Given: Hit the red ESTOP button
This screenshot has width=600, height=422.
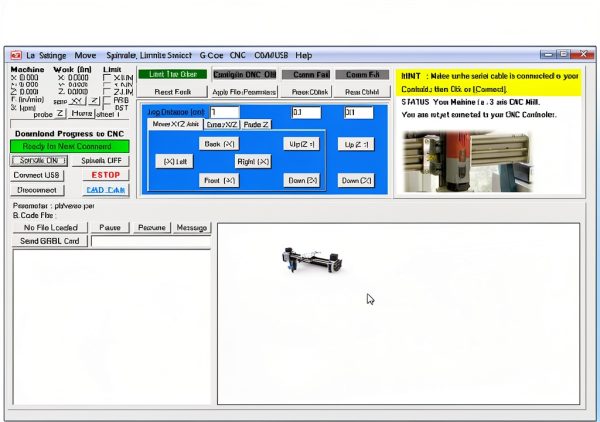Looking at the screenshot, I should (106, 175).
